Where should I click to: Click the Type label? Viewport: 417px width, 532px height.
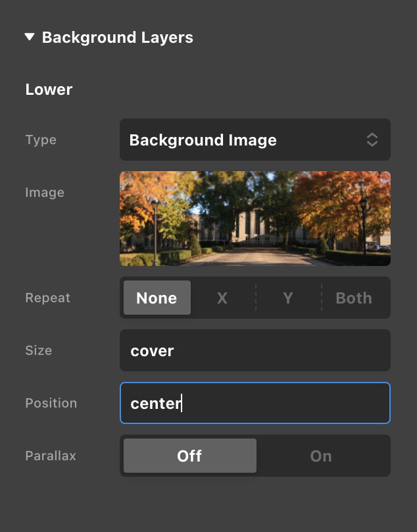41,140
